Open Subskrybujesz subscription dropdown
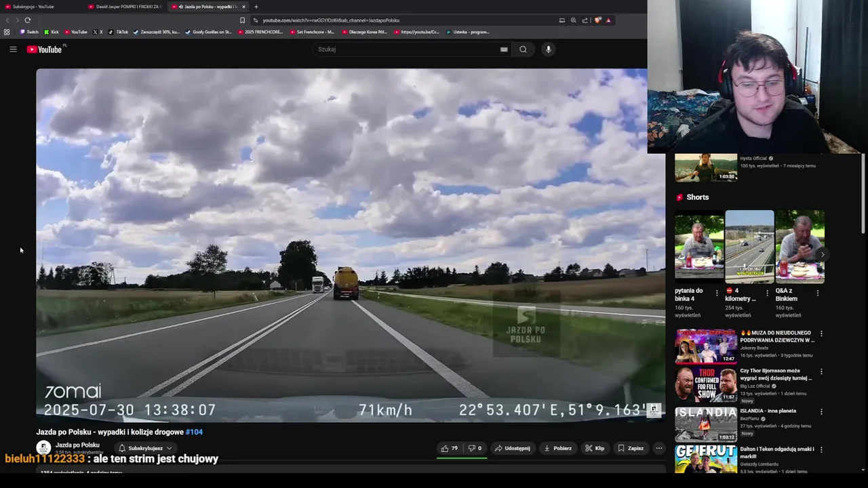The width and height of the screenshot is (868, 488). pyautogui.click(x=145, y=448)
